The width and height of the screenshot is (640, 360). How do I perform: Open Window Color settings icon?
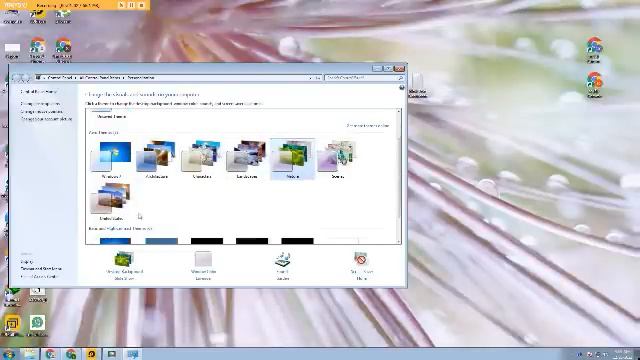click(203, 259)
